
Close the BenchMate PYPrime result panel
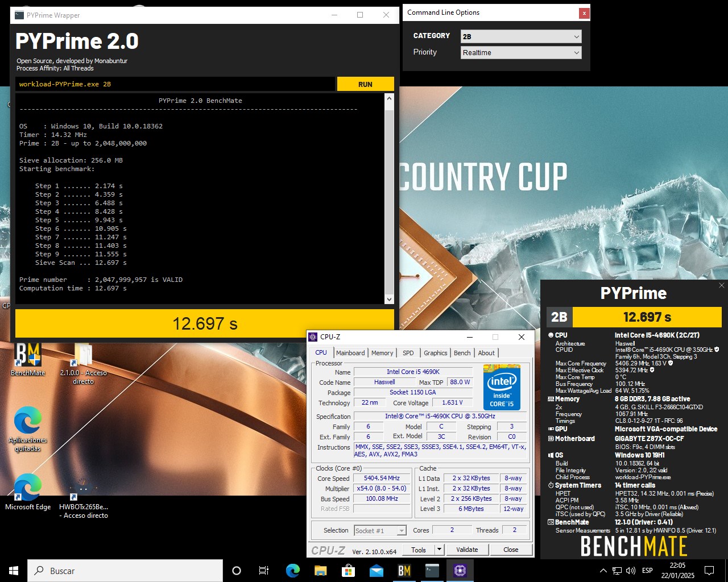click(x=722, y=285)
